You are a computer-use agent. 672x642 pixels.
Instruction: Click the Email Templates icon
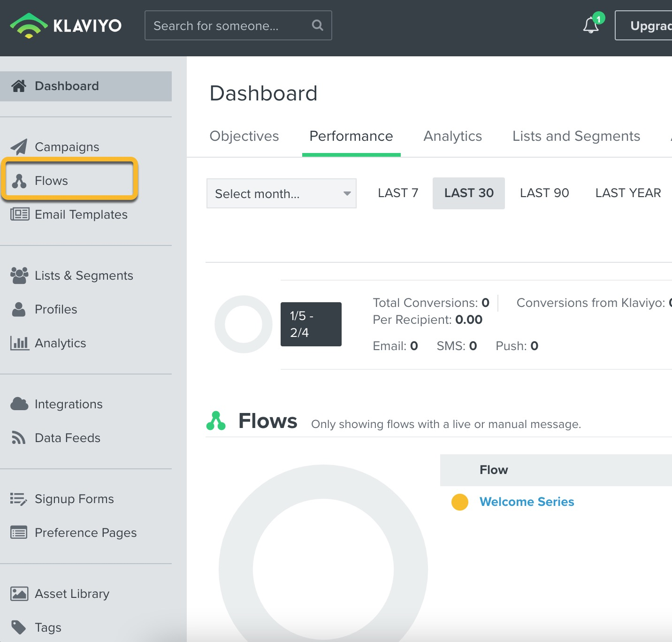(20, 214)
